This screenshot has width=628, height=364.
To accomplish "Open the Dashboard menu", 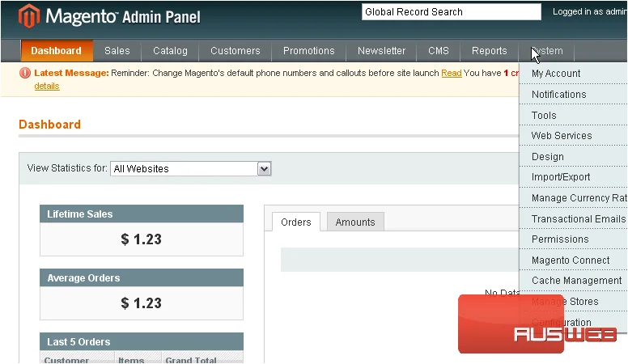I will [56, 51].
